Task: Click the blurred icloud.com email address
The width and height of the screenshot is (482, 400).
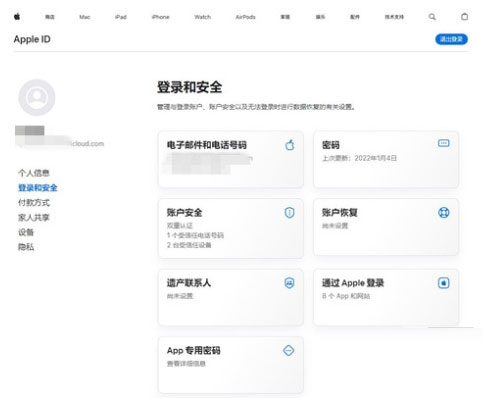Action: click(x=60, y=144)
